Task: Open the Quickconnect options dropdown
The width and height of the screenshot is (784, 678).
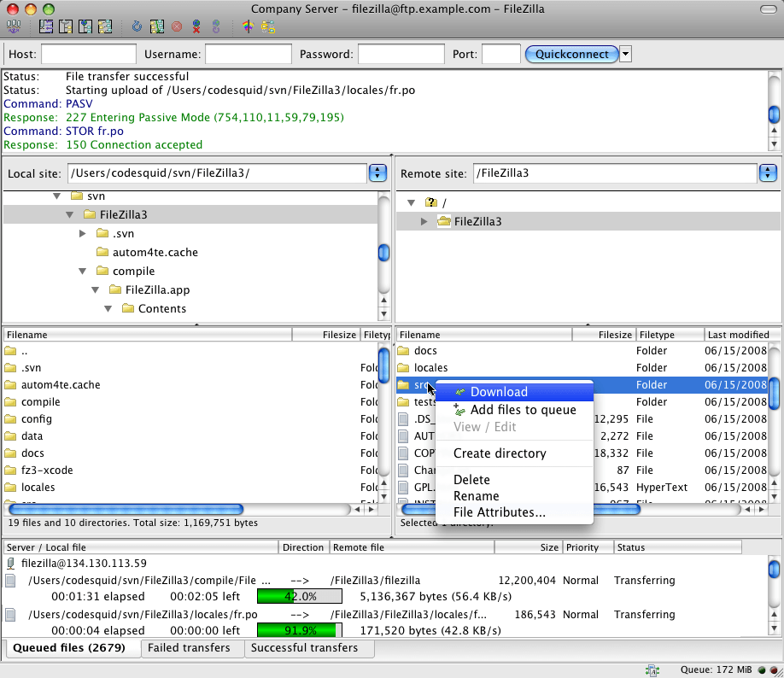Action: point(625,54)
